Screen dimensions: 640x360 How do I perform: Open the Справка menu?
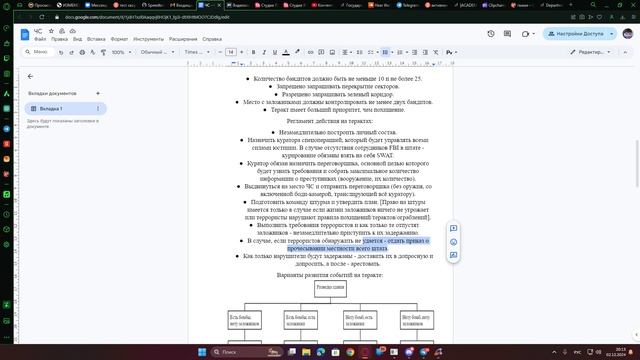pyautogui.click(x=212, y=39)
